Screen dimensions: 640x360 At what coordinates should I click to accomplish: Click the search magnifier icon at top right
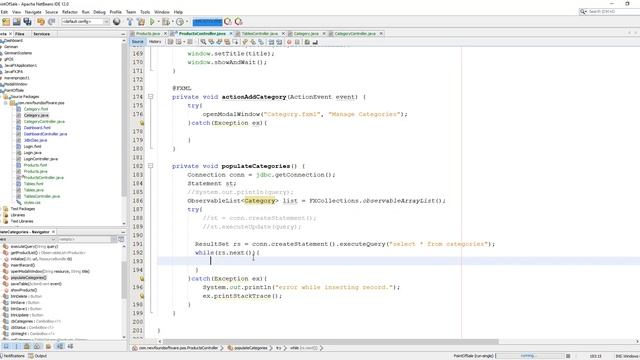583,12
